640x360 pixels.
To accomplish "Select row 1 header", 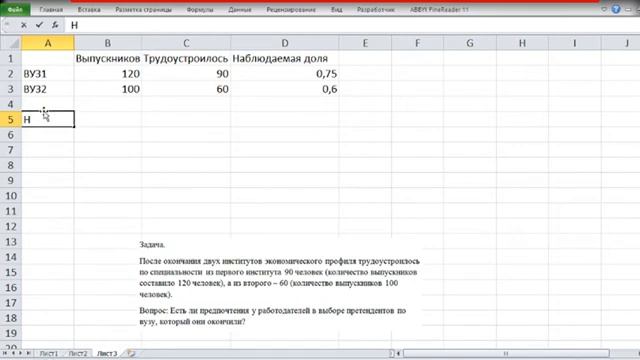I will point(11,58).
